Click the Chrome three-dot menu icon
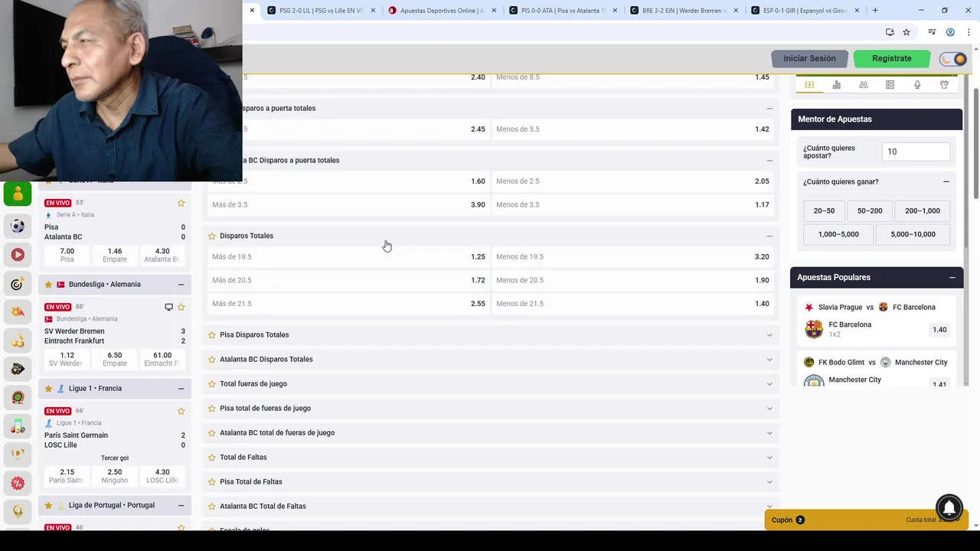 (969, 32)
